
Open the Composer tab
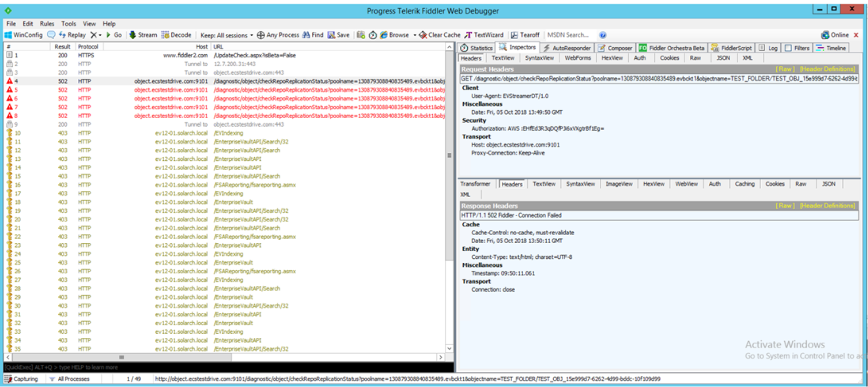(615, 48)
